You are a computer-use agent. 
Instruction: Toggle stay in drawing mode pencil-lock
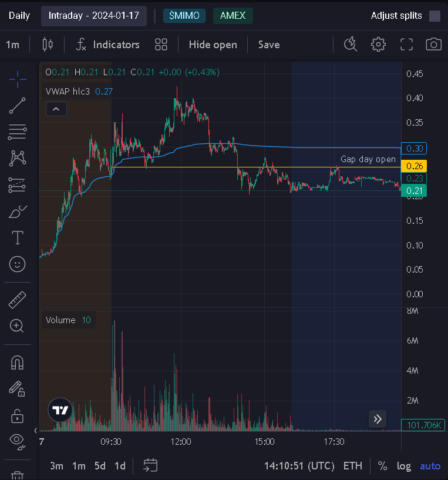17,389
